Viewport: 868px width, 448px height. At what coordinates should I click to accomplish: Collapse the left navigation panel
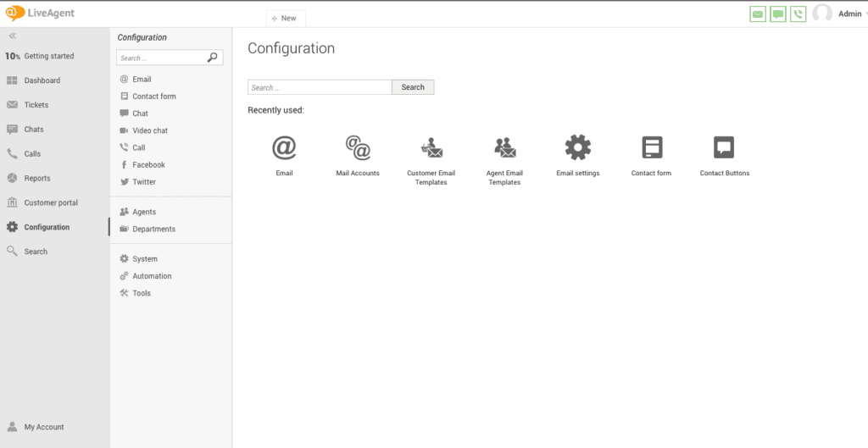[x=13, y=36]
